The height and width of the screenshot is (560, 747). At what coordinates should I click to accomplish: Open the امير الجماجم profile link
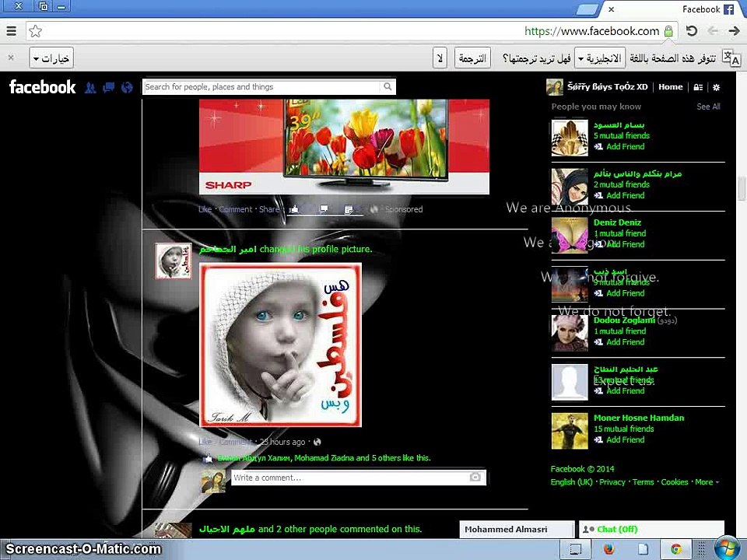(228, 249)
